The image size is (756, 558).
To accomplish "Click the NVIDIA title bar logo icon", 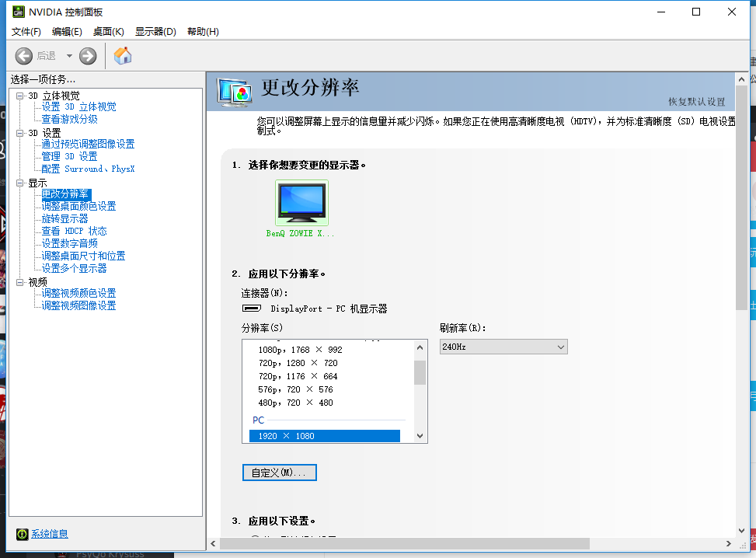I will pyautogui.click(x=19, y=12).
